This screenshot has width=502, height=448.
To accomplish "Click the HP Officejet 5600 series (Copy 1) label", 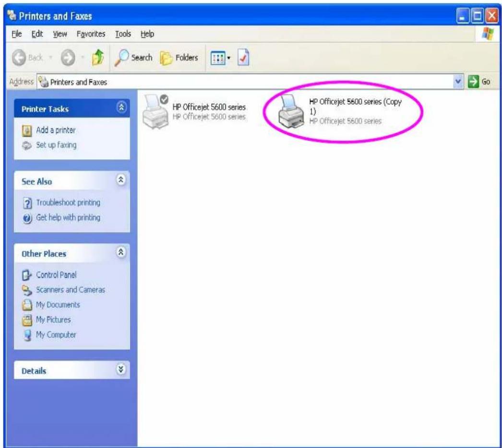I will coord(355,106).
